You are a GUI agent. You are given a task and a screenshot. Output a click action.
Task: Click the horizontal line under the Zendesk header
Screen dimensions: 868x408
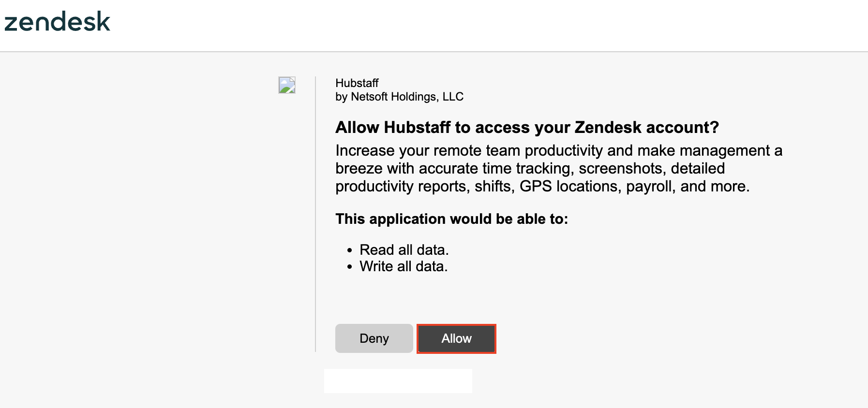434,52
